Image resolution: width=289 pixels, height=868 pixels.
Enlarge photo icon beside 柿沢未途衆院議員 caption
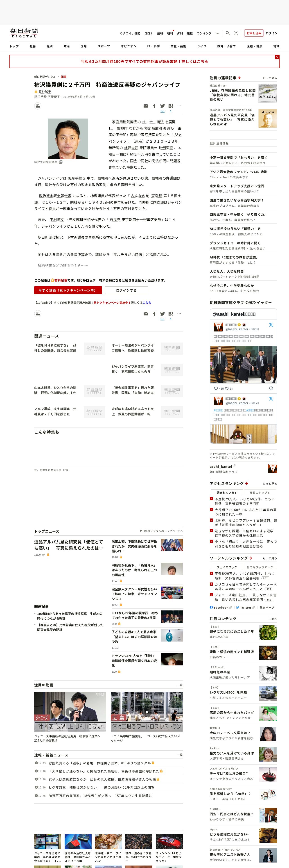click(61, 162)
